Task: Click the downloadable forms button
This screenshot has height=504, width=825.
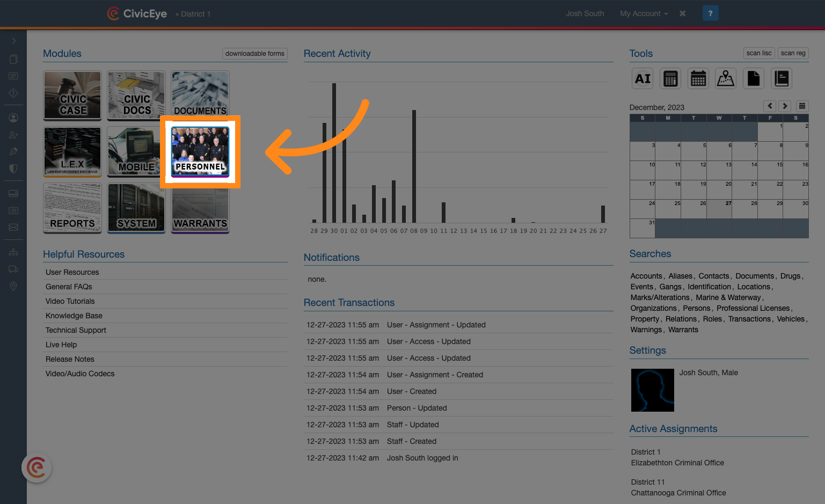Action: (x=255, y=54)
